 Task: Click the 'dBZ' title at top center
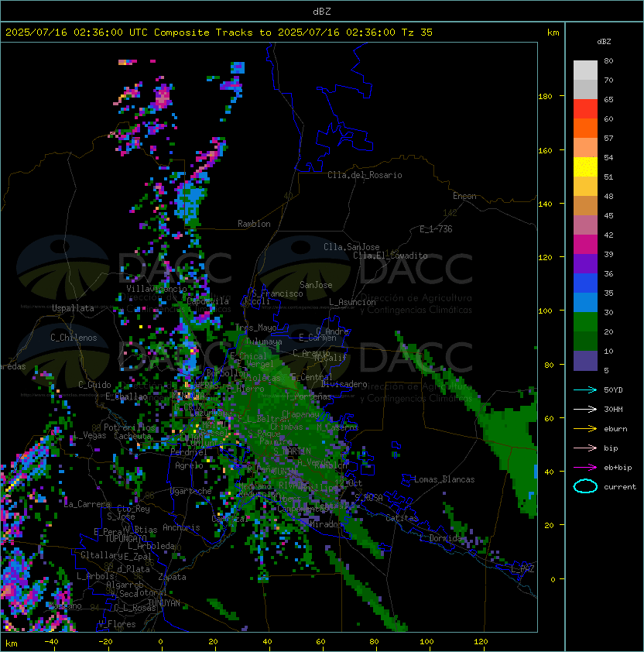tap(322, 12)
